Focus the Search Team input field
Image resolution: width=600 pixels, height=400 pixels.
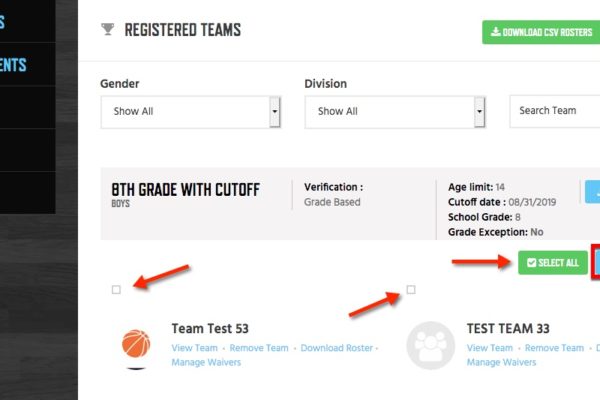coord(555,111)
